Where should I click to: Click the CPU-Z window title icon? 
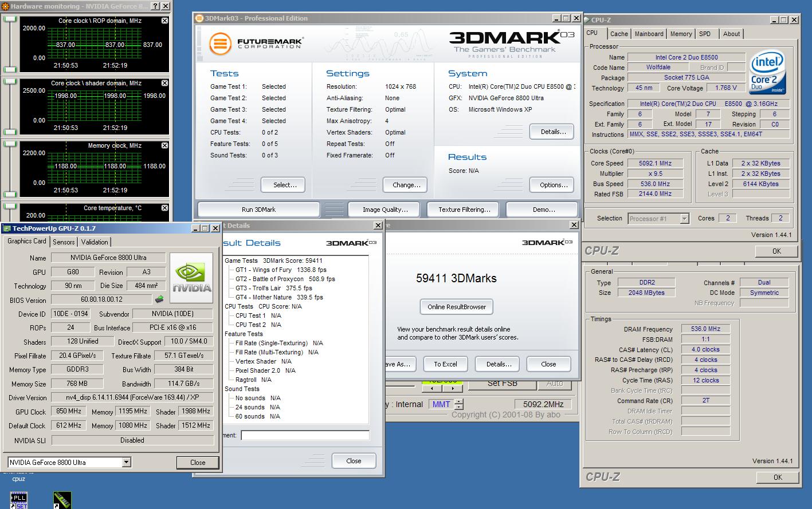click(x=587, y=20)
